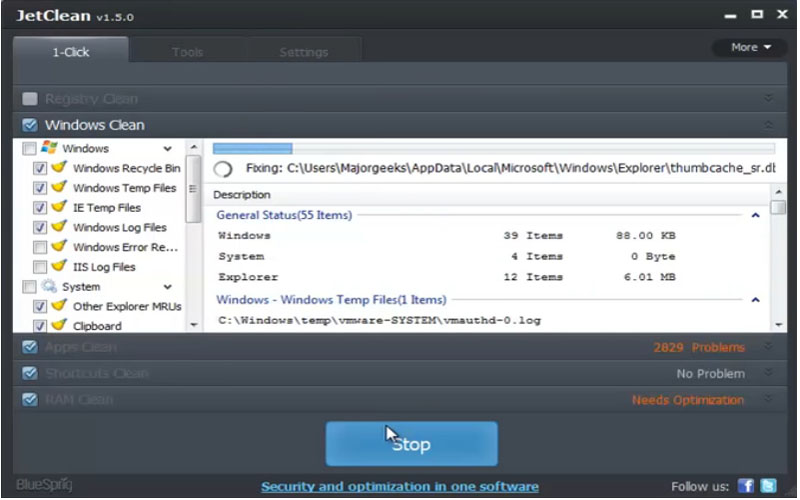800x500 pixels.
Task: Click the results list scrollbar up arrow
Action: (x=778, y=192)
